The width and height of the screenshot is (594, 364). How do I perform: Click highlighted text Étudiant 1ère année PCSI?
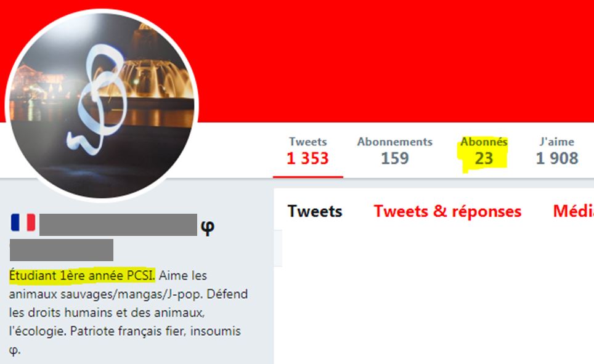(x=82, y=275)
